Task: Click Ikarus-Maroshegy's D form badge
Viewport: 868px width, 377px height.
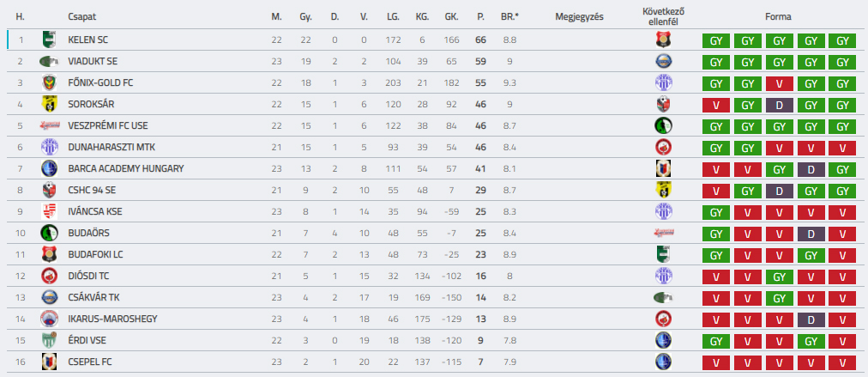Action: tap(811, 320)
